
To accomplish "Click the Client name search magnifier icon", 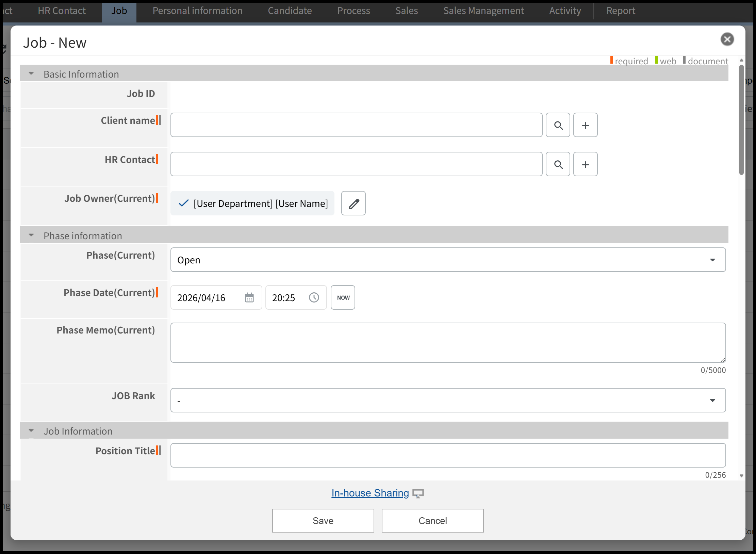I will pos(558,125).
